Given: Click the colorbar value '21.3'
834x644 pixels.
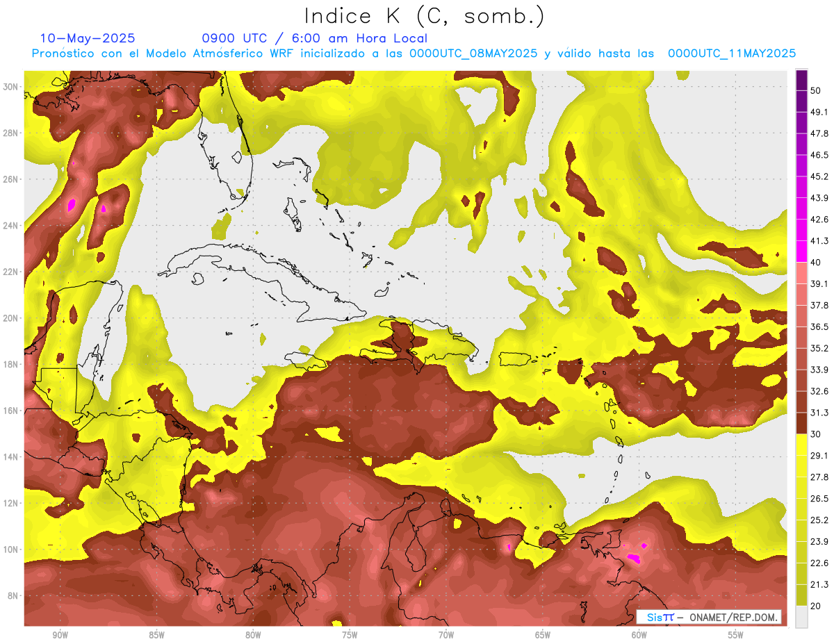Looking at the screenshot, I should [x=819, y=584].
